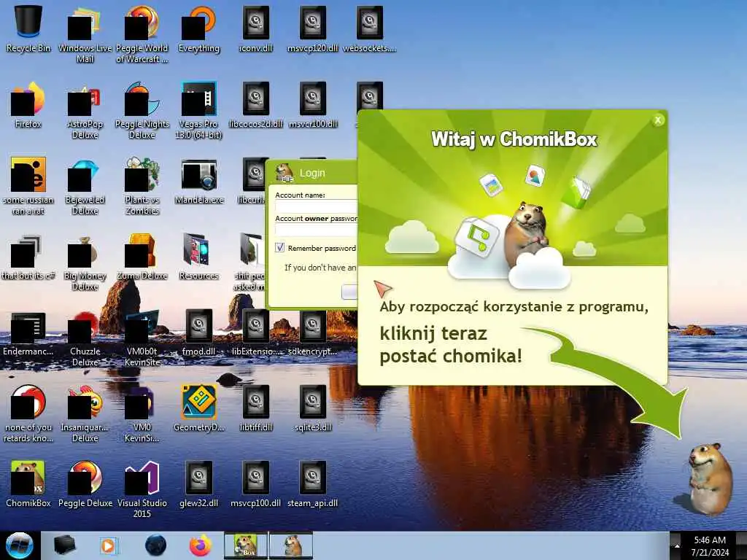Image resolution: width=747 pixels, height=560 pixels.
Task: Select the Endermanch desktop icon
Action: [x=28, y=332]
